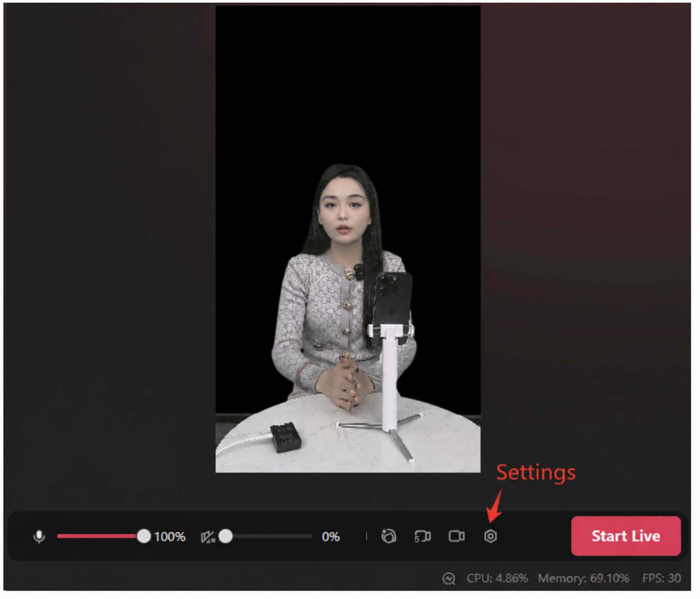Click the FPS: 30 readout
The width and height of the screenshot is (700, 599).
[x=661, y=578]
